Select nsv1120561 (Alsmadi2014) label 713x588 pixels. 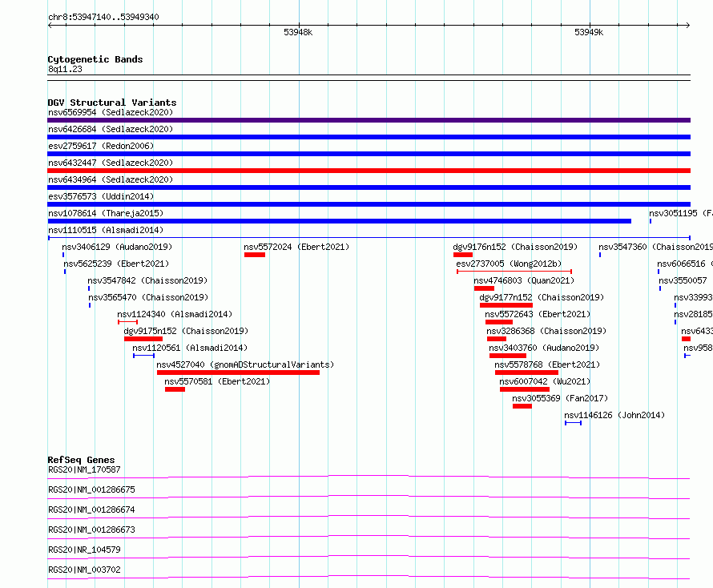pos(190,348)
